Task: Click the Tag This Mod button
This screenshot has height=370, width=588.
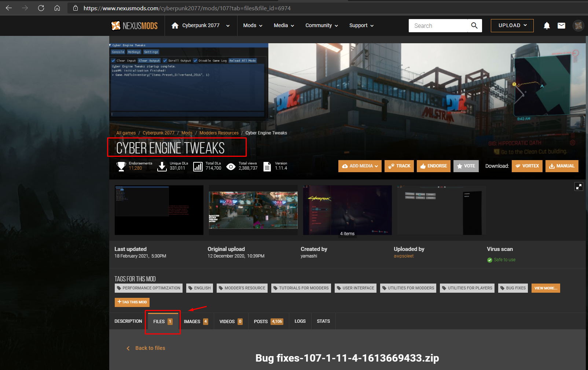Action: [x=132, y=302]
